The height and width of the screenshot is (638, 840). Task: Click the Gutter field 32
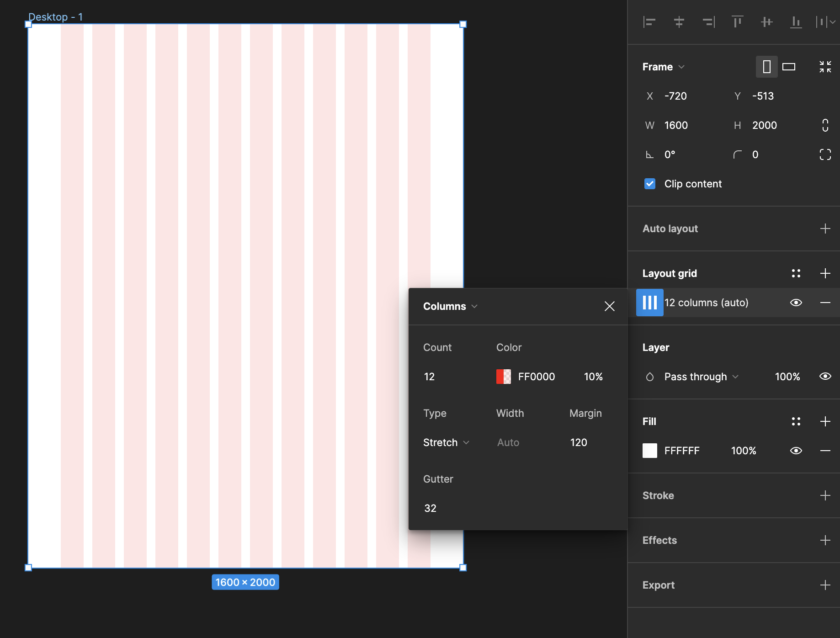tap(431, 508)
